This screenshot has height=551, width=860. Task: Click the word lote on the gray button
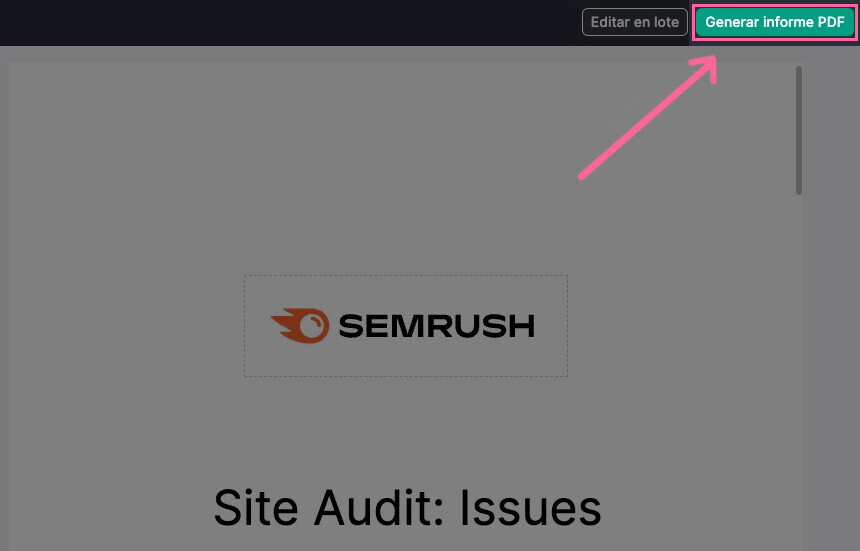(x=666, y=22)
